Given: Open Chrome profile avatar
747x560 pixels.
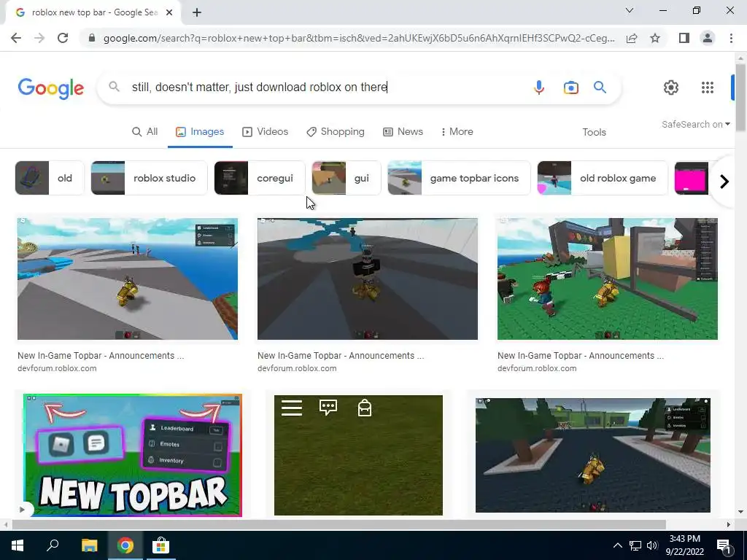Looking at the screenshot, I should click(708, 38).
